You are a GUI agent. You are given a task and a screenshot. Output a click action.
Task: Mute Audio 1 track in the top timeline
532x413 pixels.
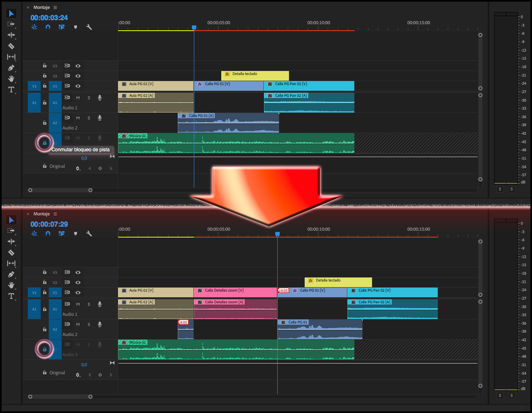[78, 98]
